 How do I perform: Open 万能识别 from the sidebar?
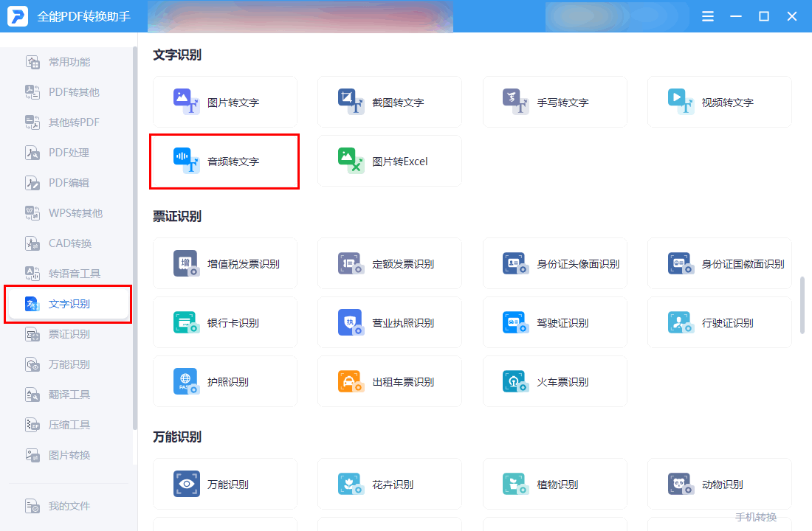(x=68, y=364)
